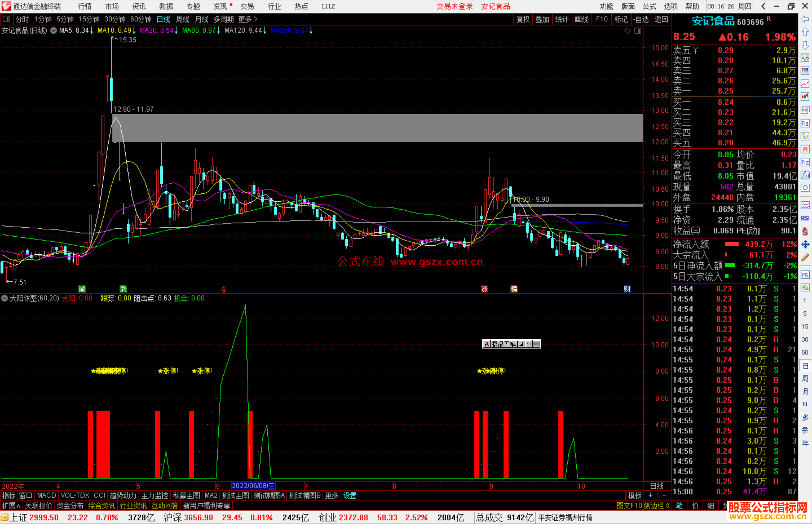This screenshot has height=524, width=812.
Task: Click the 复权 button
Action: click(523, 19)
